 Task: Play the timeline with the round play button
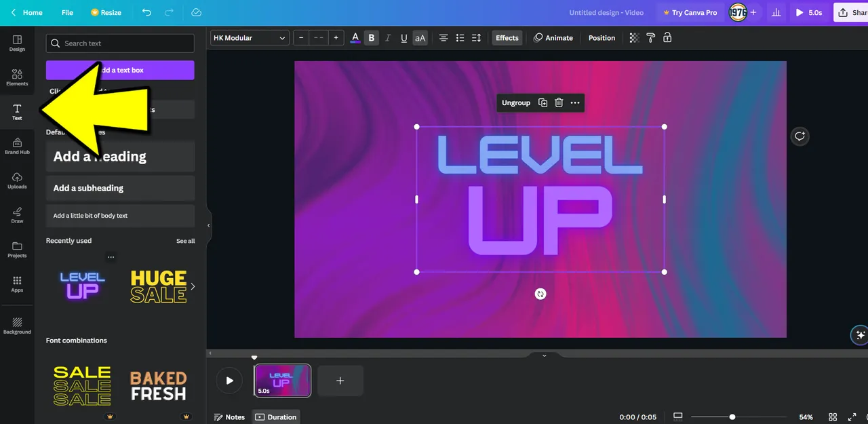click(x=229, y=381)
